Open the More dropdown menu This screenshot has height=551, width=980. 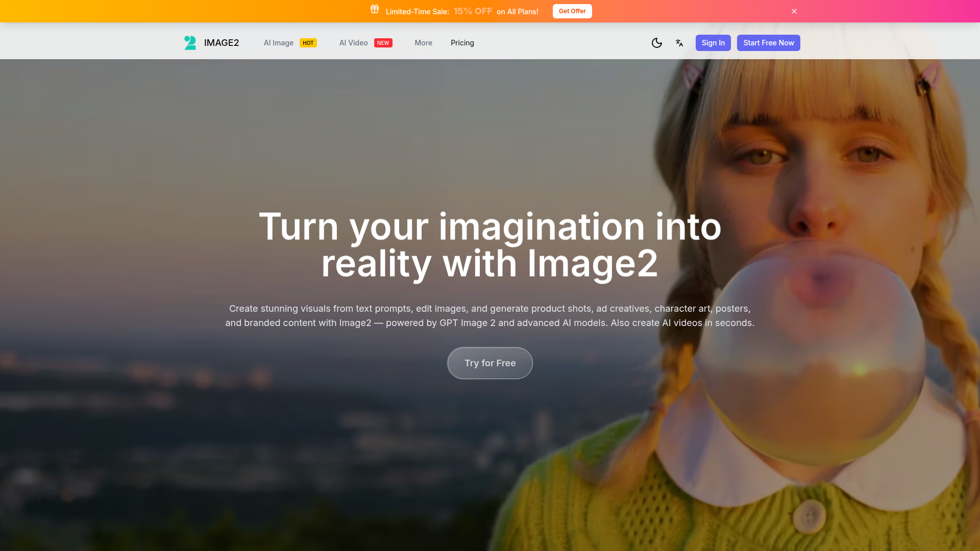[423, 43]
